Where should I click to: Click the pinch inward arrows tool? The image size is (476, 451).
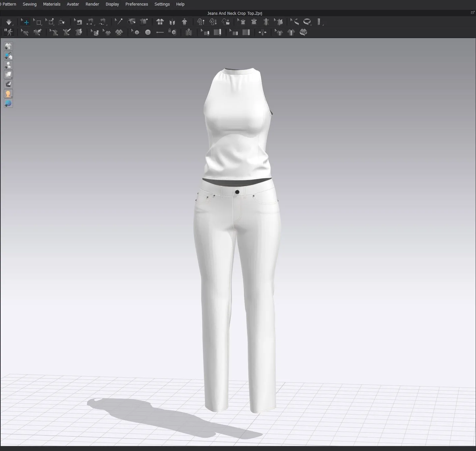pos(263,32)
